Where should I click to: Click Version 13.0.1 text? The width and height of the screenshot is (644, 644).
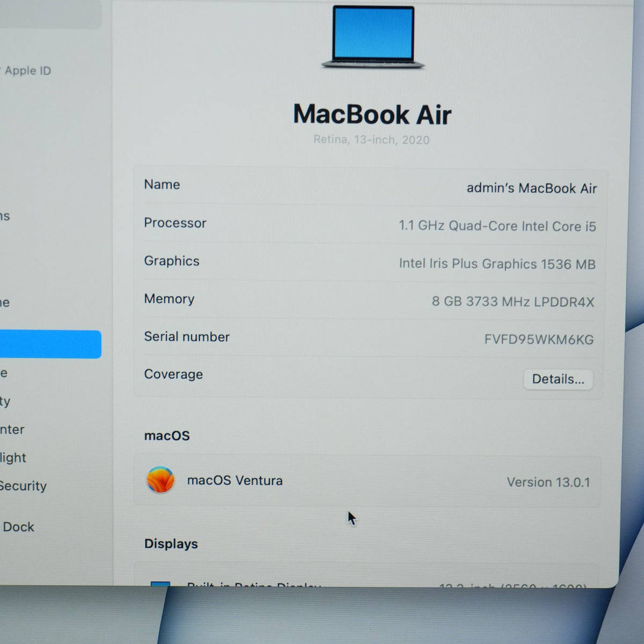coord(548,482)
